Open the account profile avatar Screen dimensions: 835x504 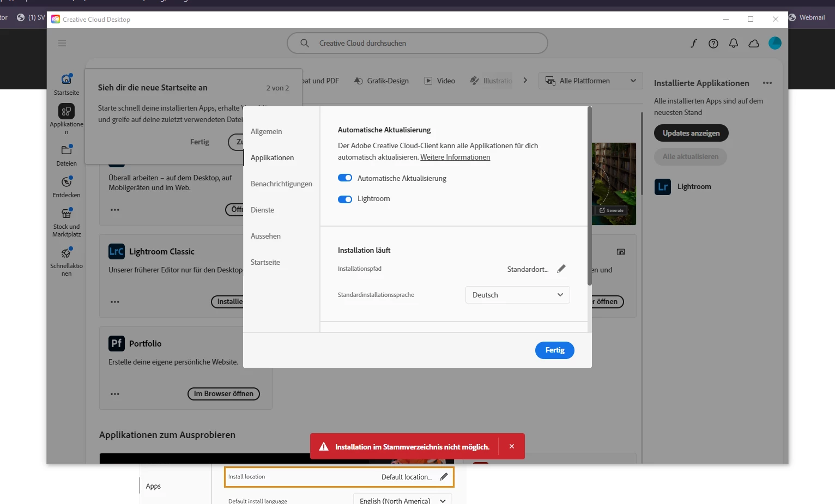[x=775, y=43]
